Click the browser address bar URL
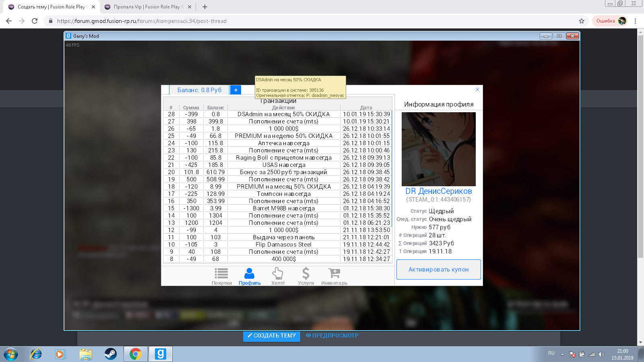The image size is (644, 362). pos(142,21)
